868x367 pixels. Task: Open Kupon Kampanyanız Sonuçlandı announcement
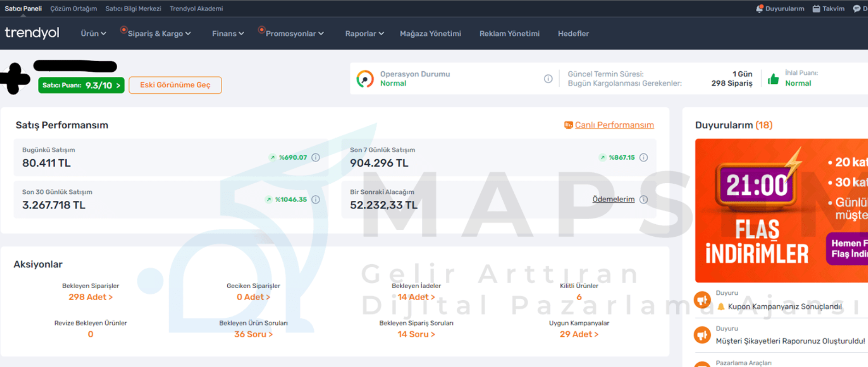(785, 307)
